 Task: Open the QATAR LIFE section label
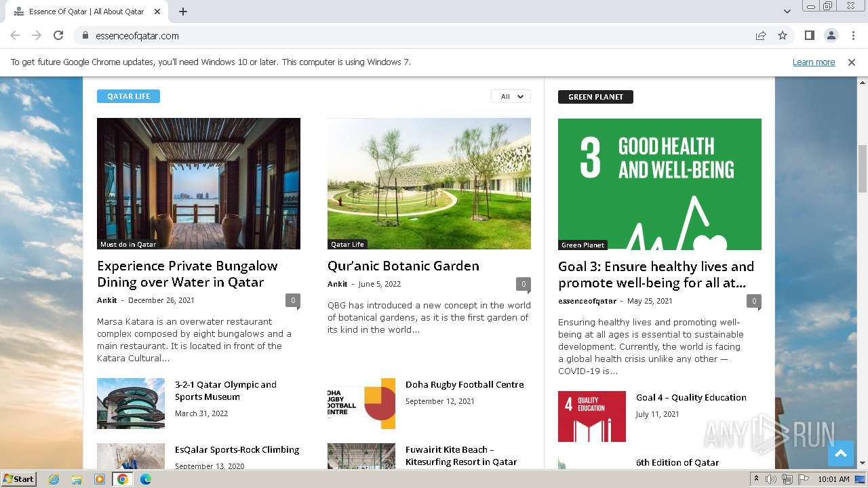tap(128, 96)
